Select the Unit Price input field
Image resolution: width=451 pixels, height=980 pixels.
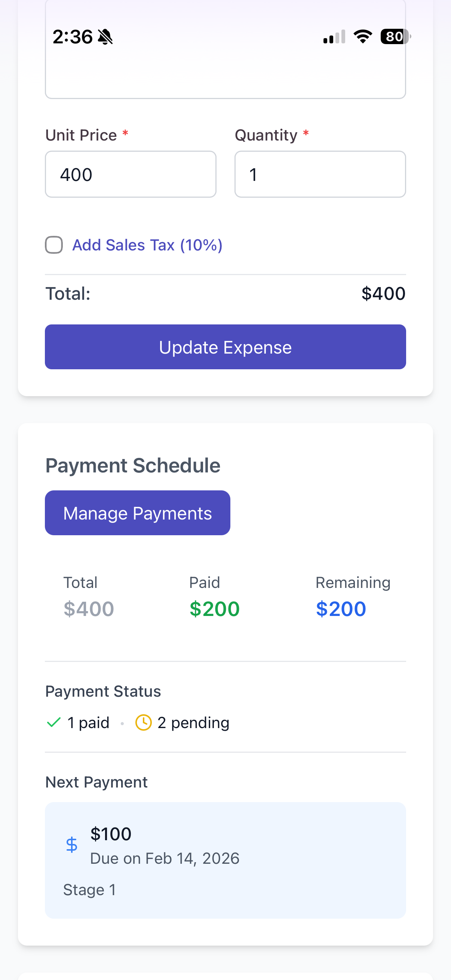tap(131, 174)
